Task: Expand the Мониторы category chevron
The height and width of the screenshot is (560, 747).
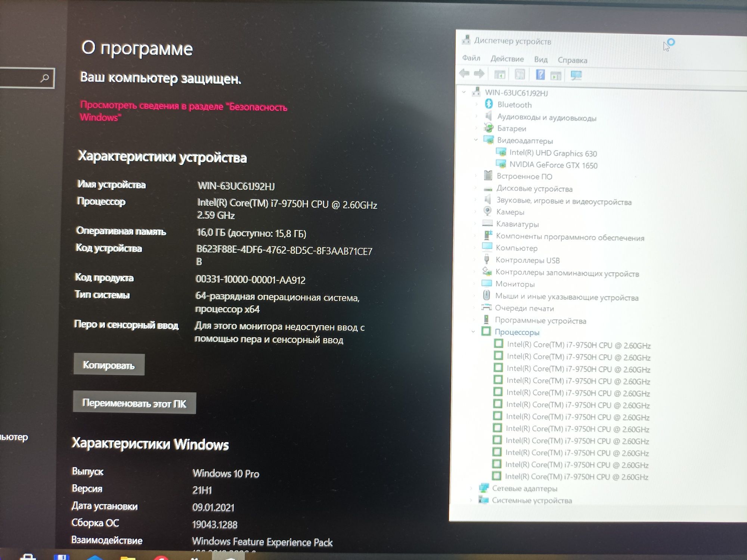Action: pyautogui.click(x=474, y=283)
